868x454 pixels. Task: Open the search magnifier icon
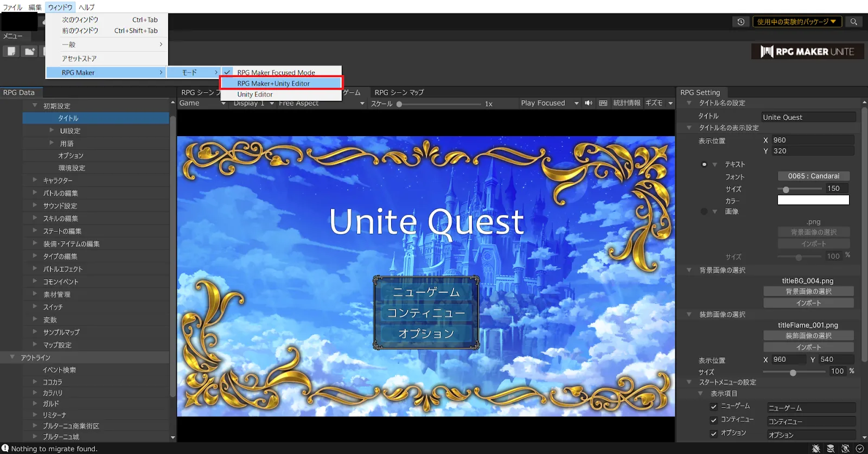point(854,22)
